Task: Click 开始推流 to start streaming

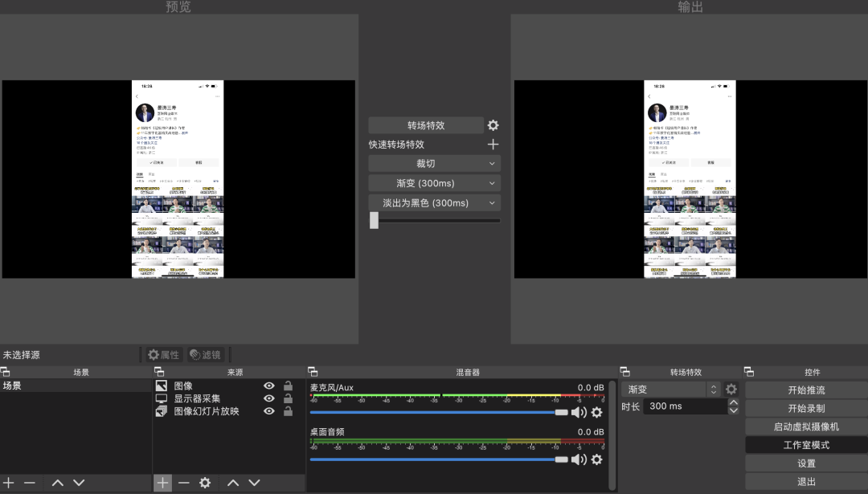Action: coord(805,390)
